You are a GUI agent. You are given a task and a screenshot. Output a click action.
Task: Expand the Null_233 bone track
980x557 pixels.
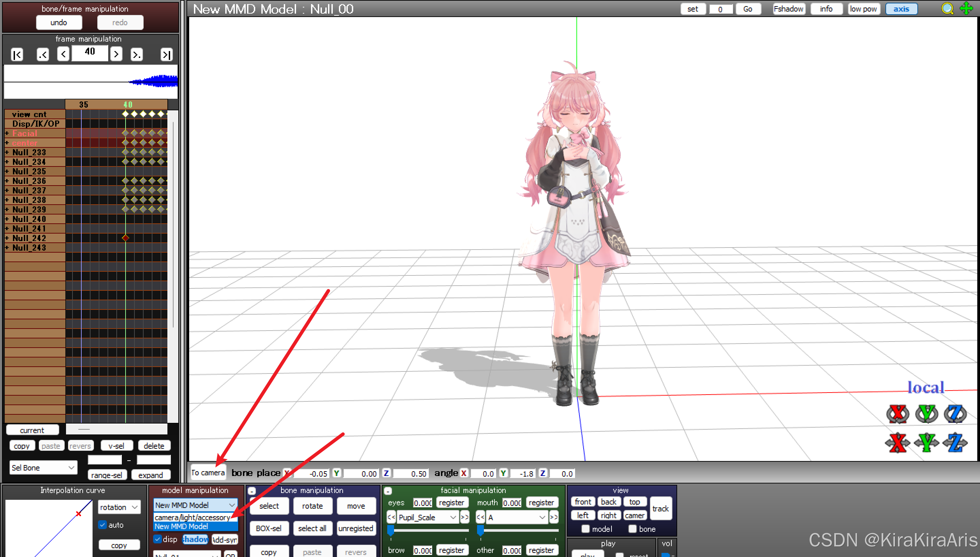coord(7,152)
